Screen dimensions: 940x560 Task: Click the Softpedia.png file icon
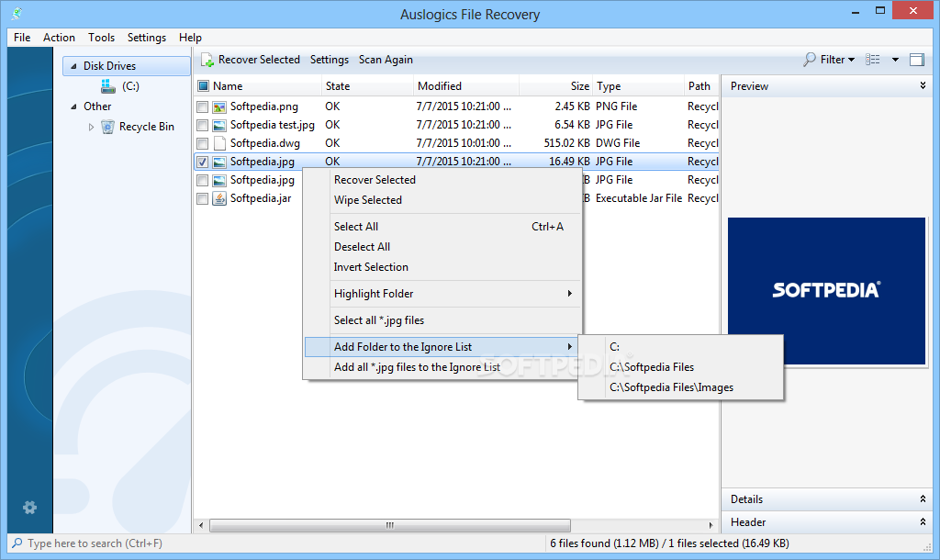coord(219,106)
